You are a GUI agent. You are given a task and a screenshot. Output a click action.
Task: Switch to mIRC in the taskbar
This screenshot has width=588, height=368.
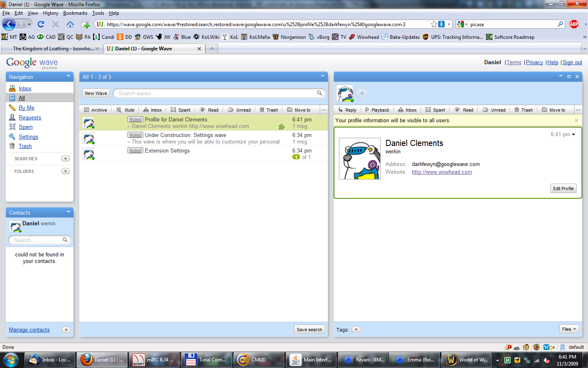click(154, 360)
